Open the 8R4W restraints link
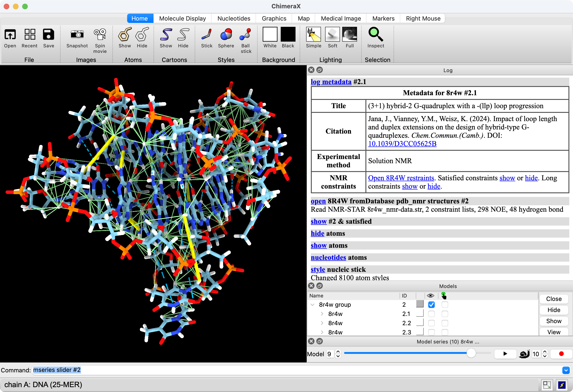The height and width of the screenshot is (392, 573). 401,178
